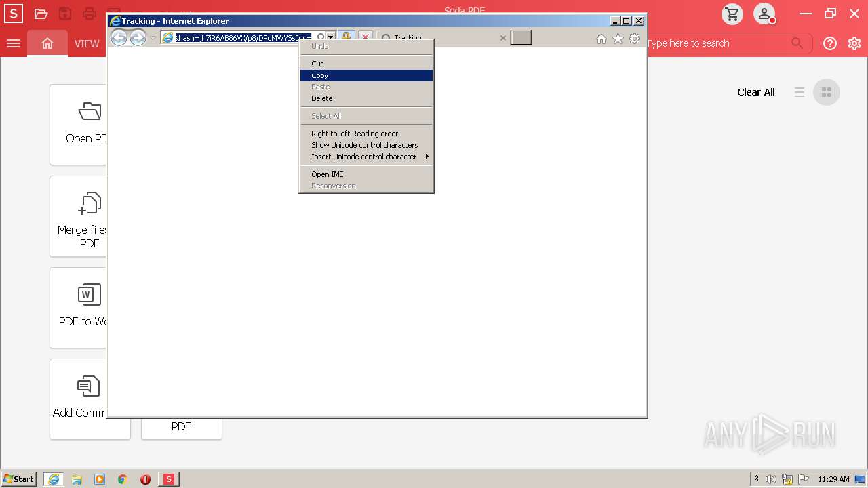Choose Copy from the context menu
Viewport: 868px width, 488px height.
[366, 75]
